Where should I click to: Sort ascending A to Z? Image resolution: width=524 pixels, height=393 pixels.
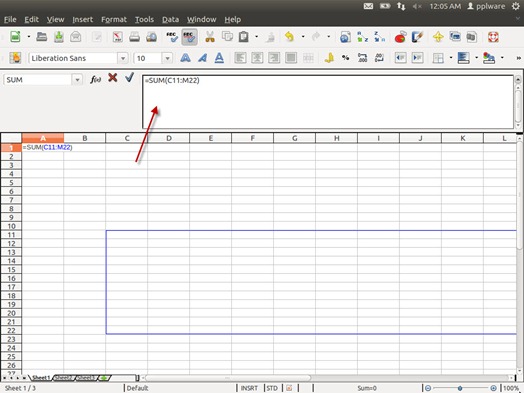(x=362, y=37)
